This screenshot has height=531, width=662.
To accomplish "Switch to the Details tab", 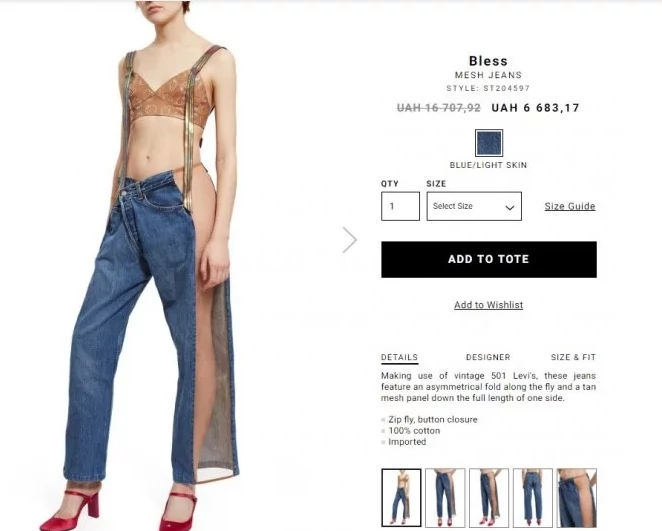I will 399,358.
